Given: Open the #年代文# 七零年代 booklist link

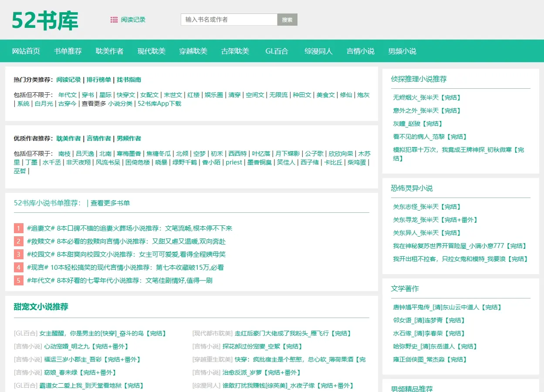Looking at the screenshot, I should coord(120,281).
